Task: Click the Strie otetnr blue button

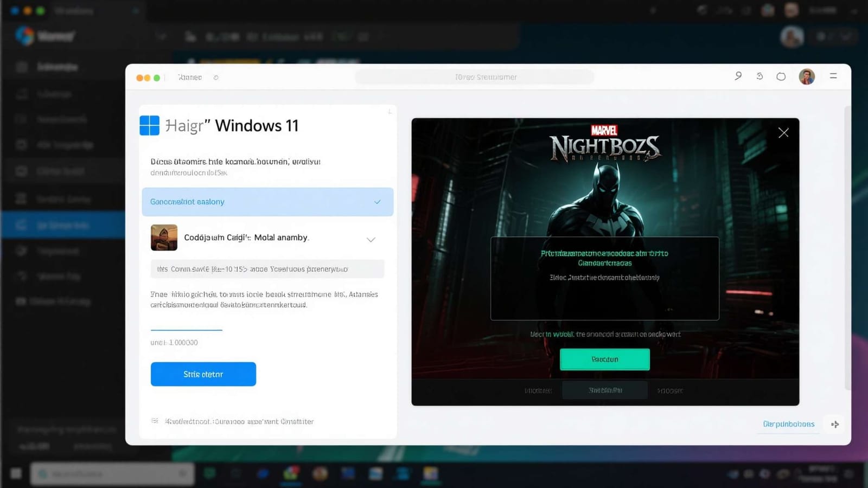Action: tap(203, 374)
